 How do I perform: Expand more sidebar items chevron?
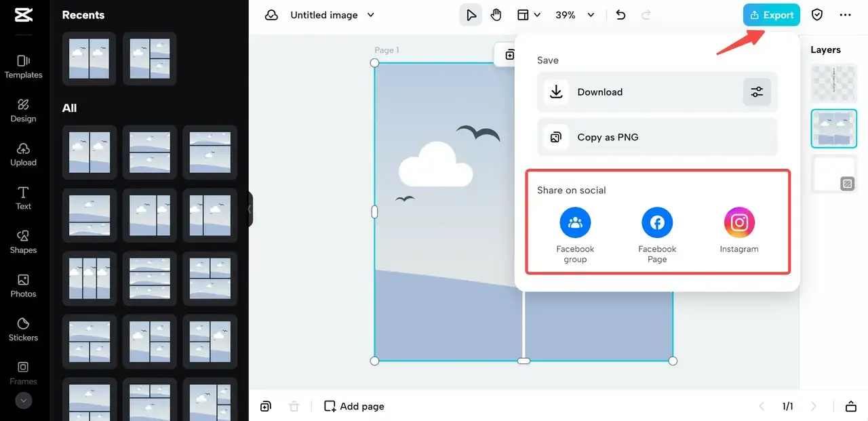24,401
